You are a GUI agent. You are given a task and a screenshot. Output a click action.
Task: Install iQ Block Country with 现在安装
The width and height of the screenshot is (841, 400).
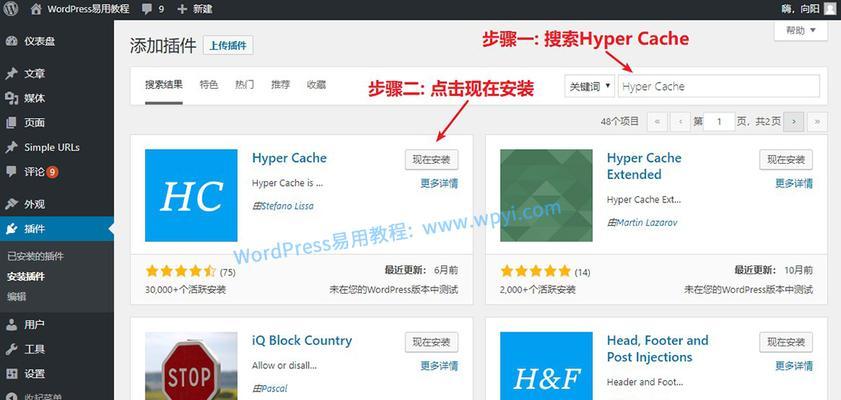point(432,342)
